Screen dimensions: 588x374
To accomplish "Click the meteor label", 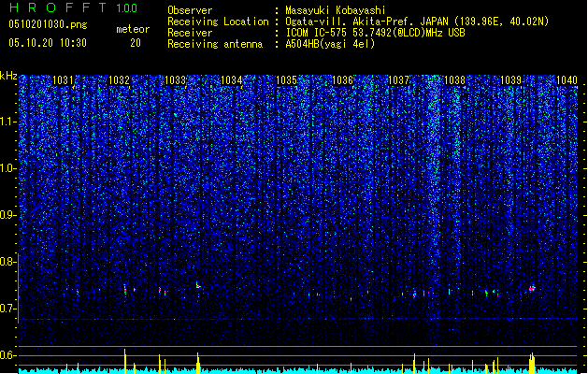I will coord(133,29).
